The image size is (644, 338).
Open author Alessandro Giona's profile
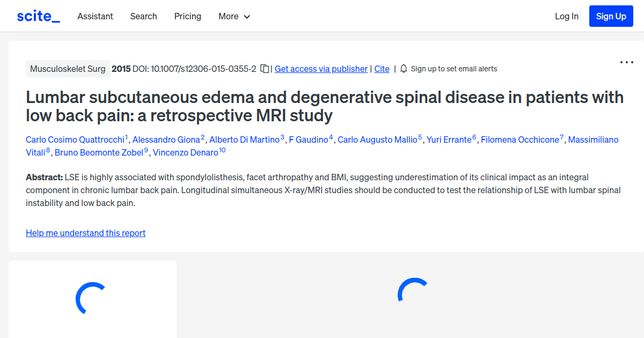tap(166, 139)
